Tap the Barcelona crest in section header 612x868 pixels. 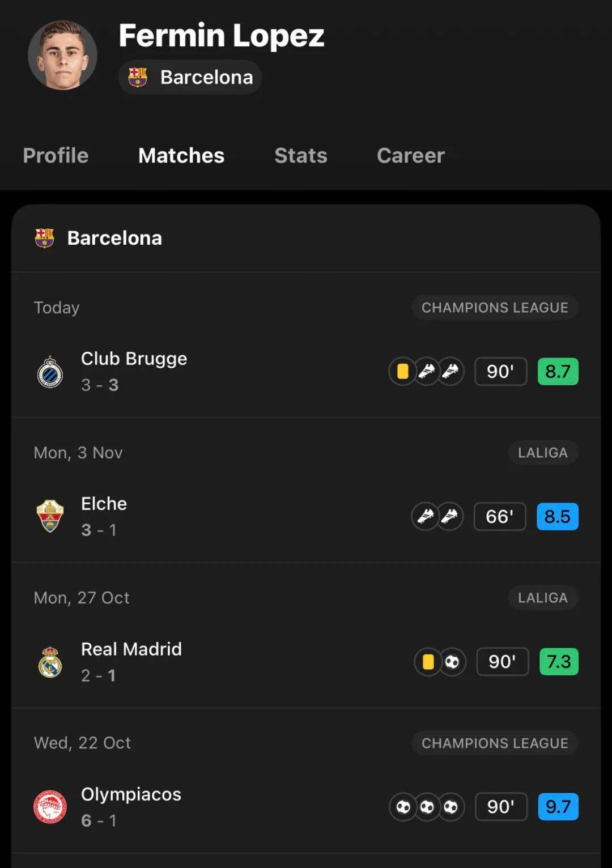(x=44, y=238)
